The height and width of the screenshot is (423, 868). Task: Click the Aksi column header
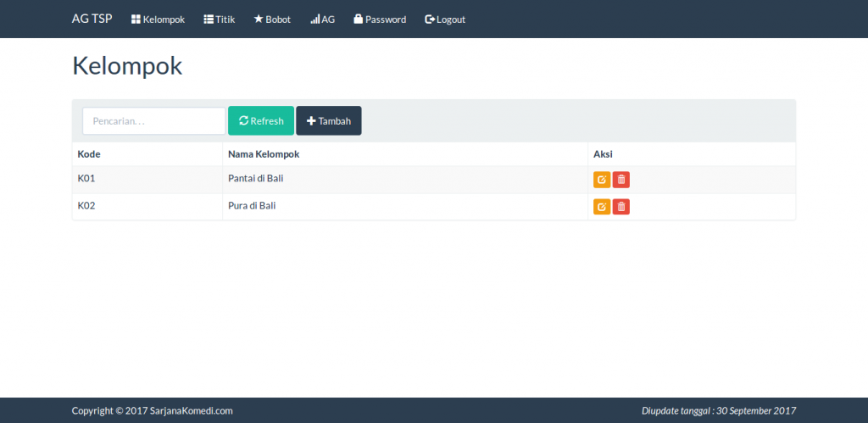point(603,154)
